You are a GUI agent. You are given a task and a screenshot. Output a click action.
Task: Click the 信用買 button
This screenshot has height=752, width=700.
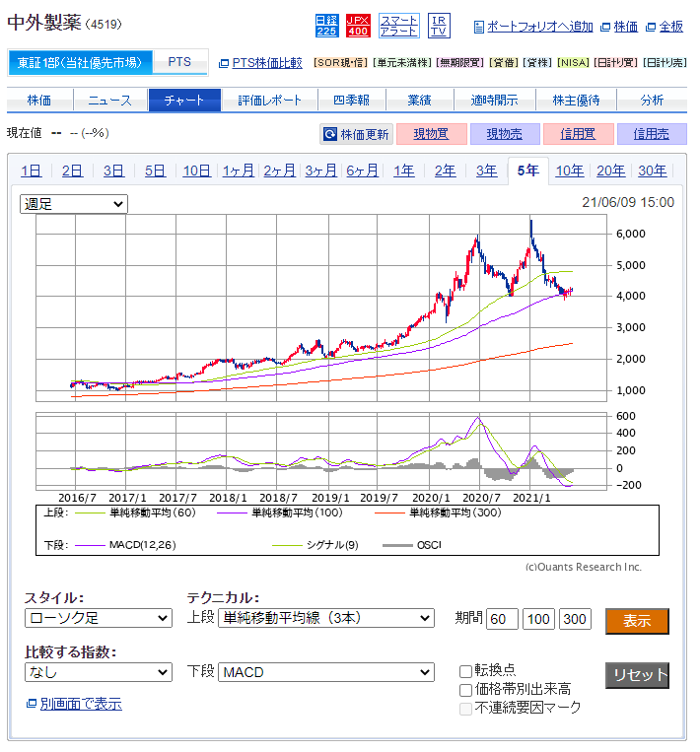[x=578, y=134]
